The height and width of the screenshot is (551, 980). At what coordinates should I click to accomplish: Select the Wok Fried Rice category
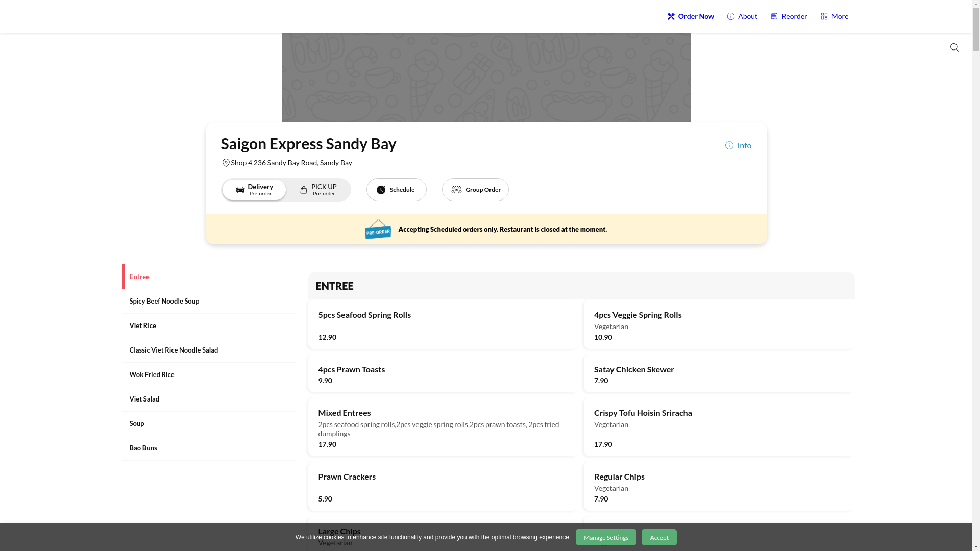[208, 374]
